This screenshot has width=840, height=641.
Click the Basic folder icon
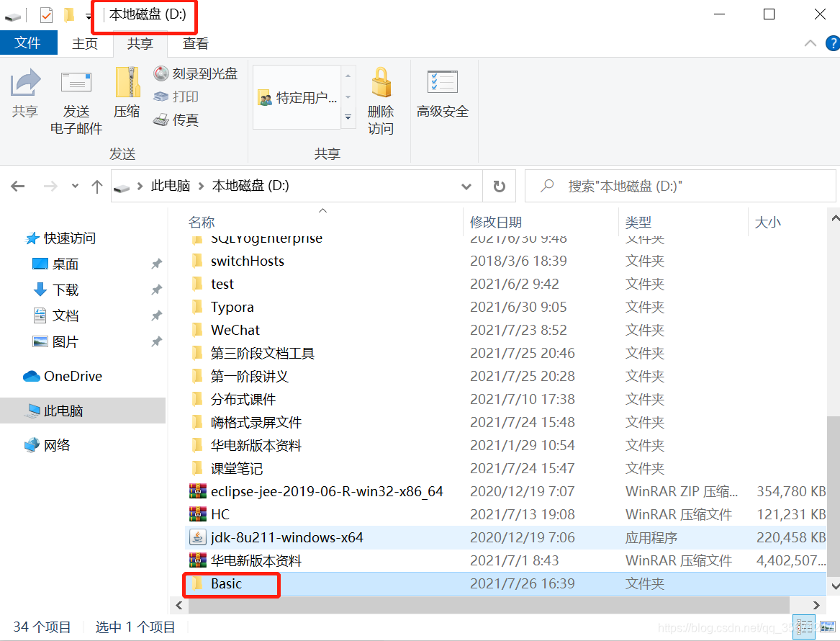(198, 583)
